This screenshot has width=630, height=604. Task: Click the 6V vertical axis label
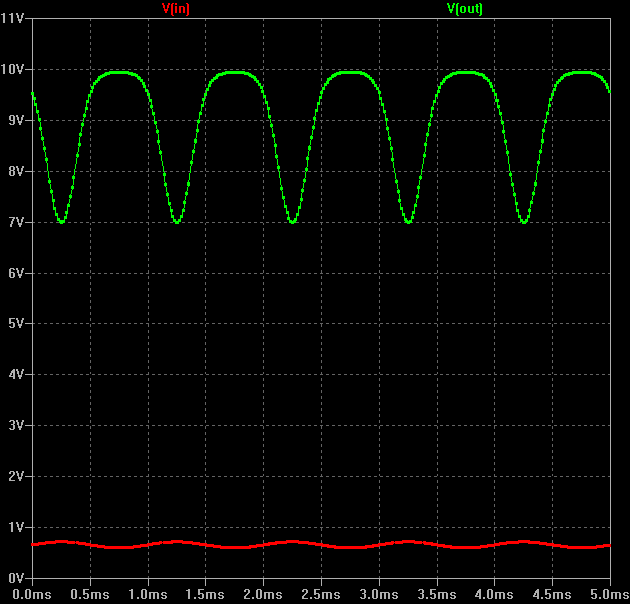click(x=16, y=273)
